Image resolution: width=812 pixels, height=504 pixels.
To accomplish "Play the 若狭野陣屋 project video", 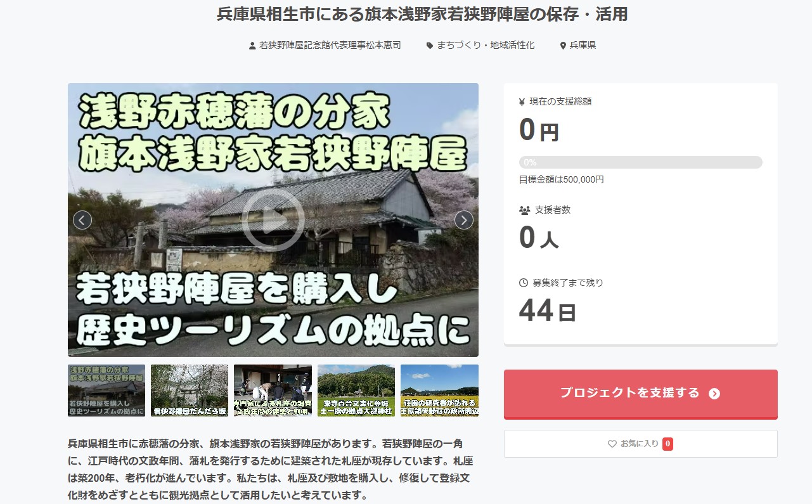I will [x=273, y=219].
